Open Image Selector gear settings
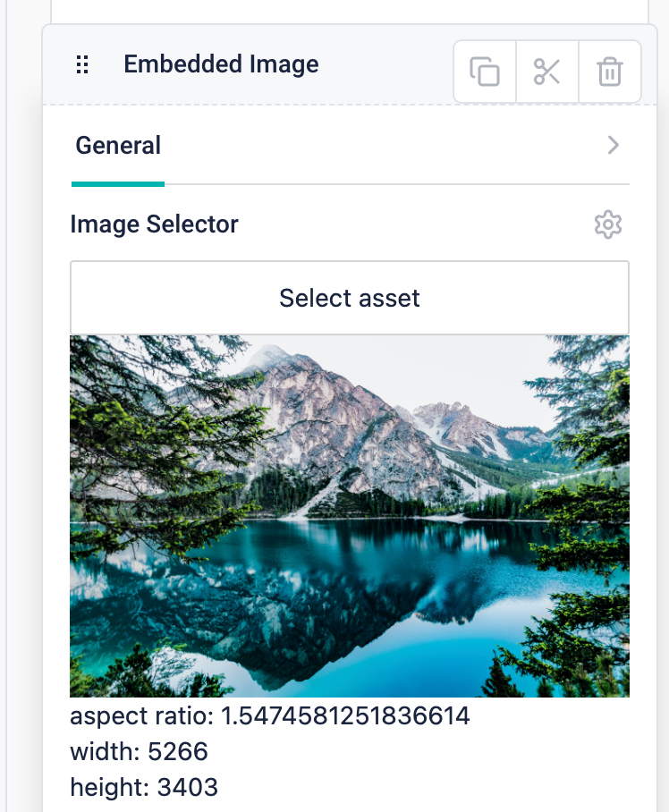 pyautogui.click(x=608, y=224)
